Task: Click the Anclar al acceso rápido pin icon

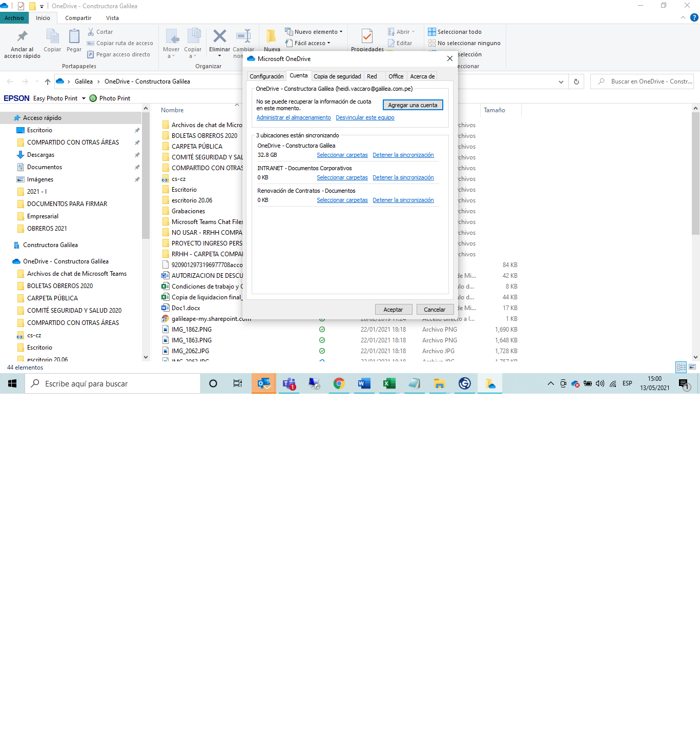Action: point(22,36)
